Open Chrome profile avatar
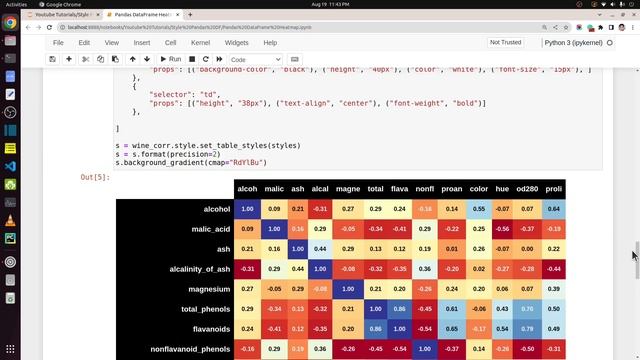This screenshot has height=360, width=640. (x=622, y=27)
